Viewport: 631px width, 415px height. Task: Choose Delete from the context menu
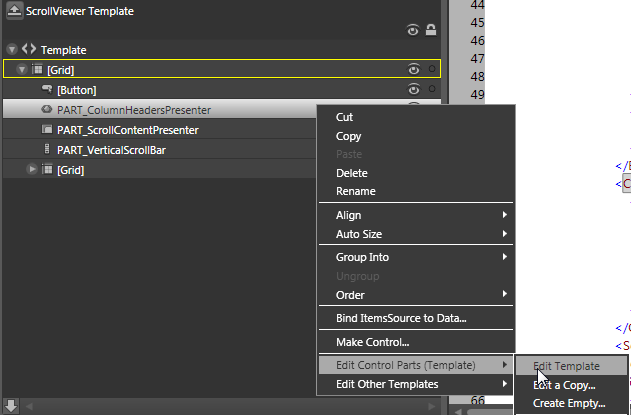pos(416,173)
